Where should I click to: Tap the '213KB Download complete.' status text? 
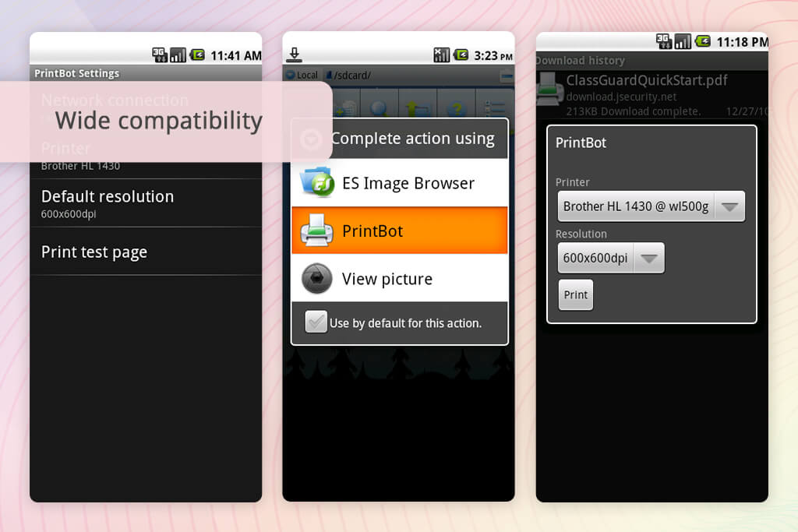633,111
